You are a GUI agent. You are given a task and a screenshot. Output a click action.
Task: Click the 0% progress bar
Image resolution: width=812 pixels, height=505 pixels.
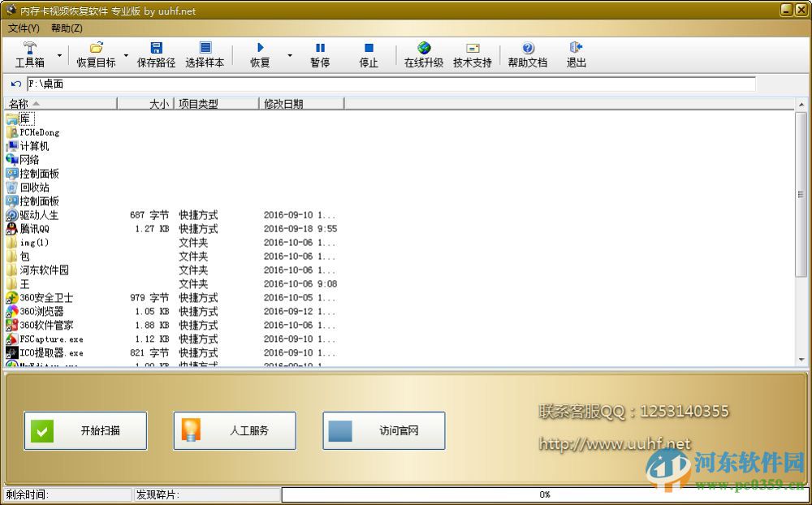pyautogui.click(x=544, y=494)
